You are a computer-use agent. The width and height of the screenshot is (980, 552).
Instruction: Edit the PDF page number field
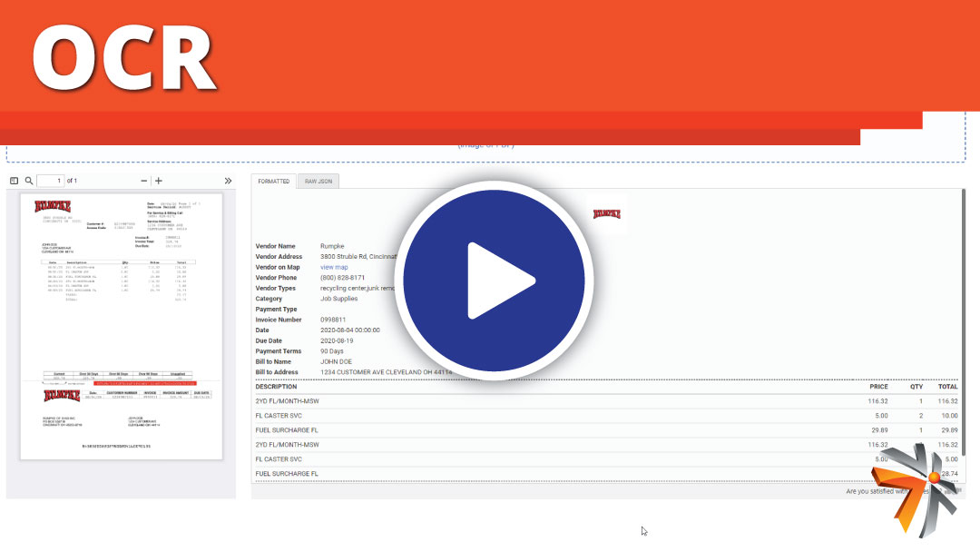pyautogui.click(x=51, y=181)
